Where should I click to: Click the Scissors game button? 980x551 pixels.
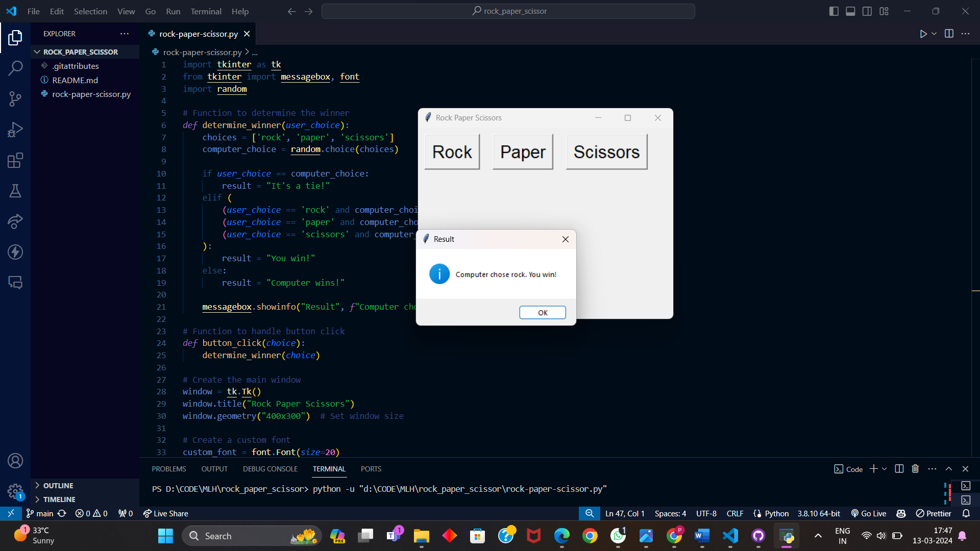click(x=606, y=152)
